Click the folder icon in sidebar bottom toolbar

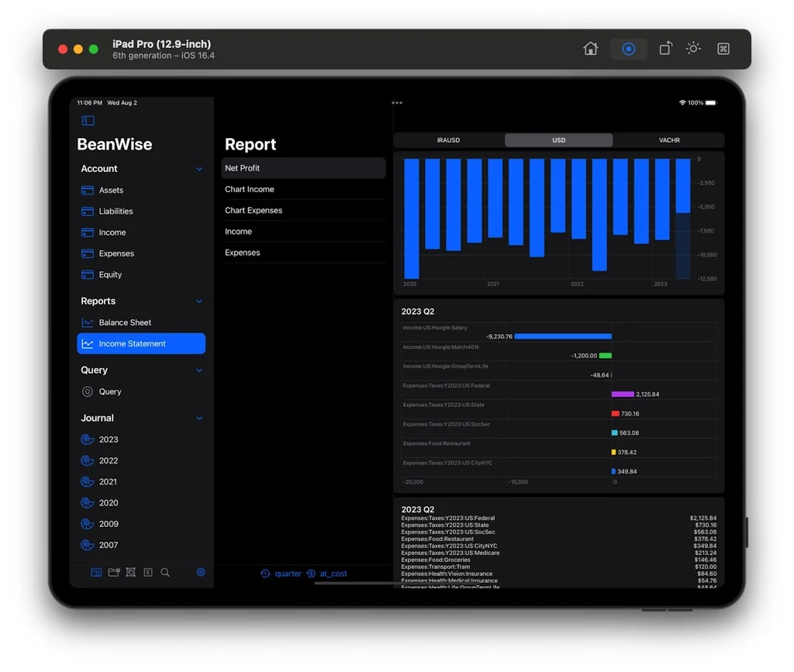point(114,573)
